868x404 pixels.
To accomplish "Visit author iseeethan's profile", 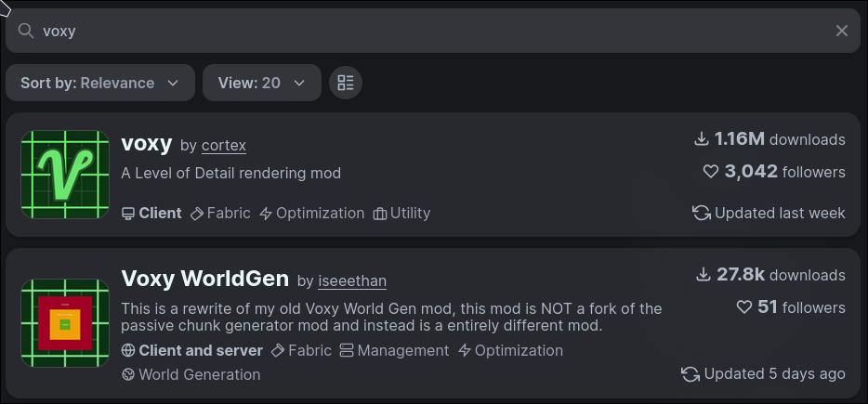I will (x=352, y=280).
